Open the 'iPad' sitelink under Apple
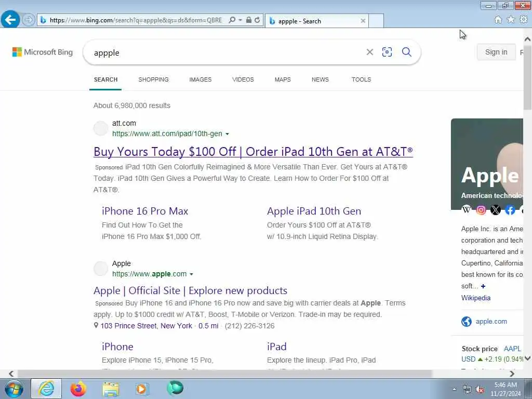This screenshot has width=532, height=399. [276, 347]
